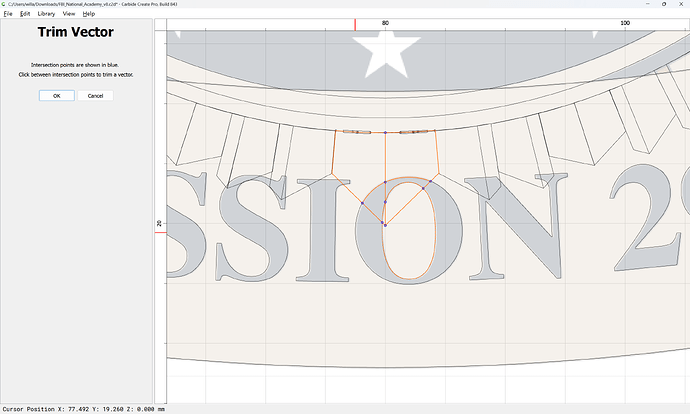
Task: Click the orange inner oval of the letter O
Action: (x=409, y=230)
